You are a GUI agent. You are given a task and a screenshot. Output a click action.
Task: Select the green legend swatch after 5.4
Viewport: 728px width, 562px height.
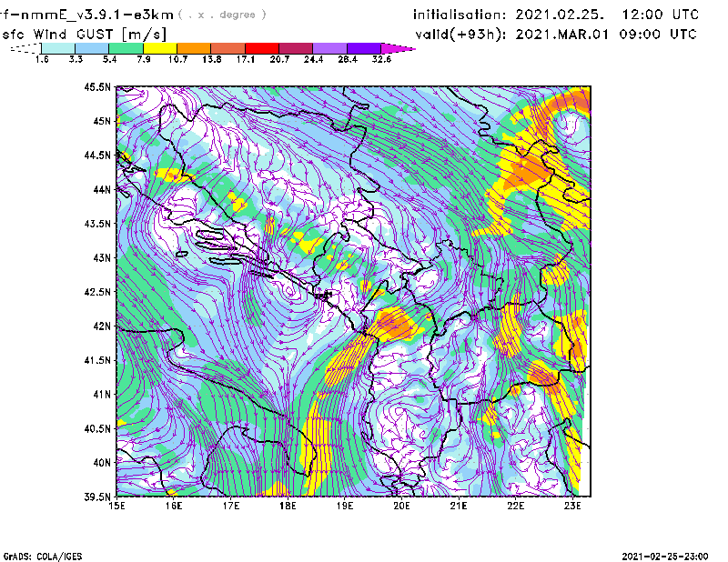pyautogui.click(x=126, y=48)
